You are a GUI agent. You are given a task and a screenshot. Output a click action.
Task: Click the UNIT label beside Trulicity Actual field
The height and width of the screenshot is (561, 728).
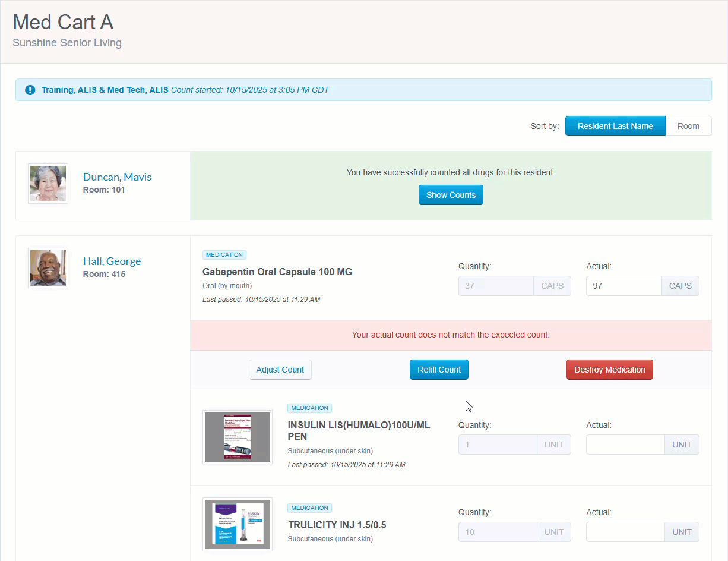pyautogui.click(x=682, y=532)
